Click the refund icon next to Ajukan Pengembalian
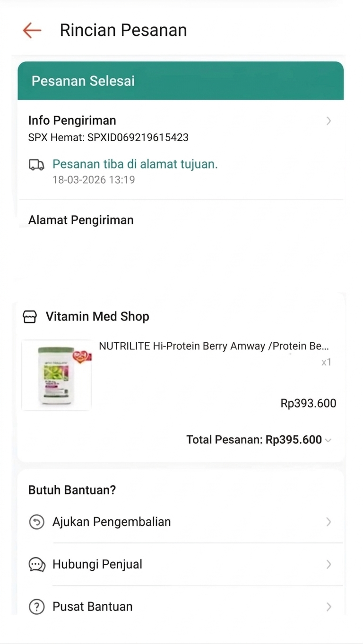 pos(36,522)
